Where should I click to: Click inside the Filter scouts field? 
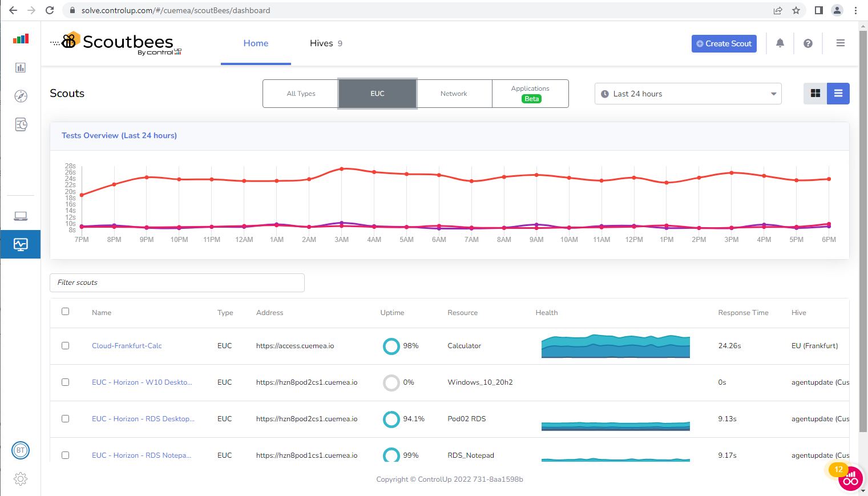(x=177, y=282)
